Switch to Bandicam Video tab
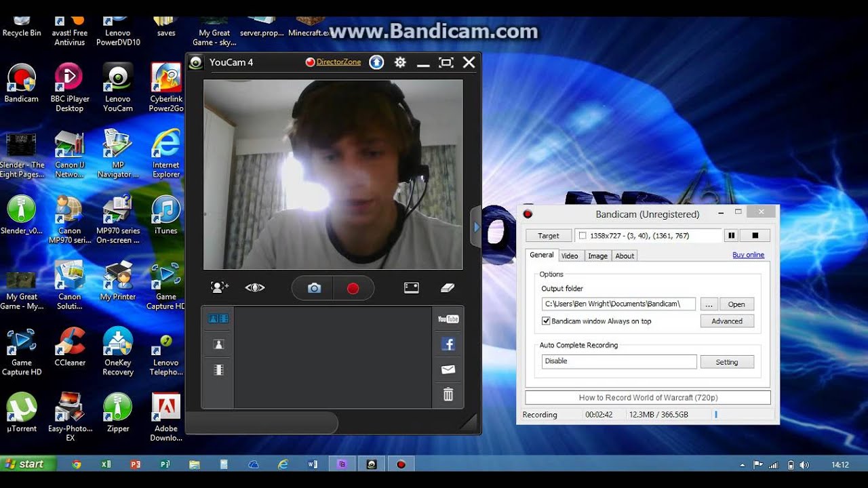This screenshot has height=488, width=868. [570, 256]
